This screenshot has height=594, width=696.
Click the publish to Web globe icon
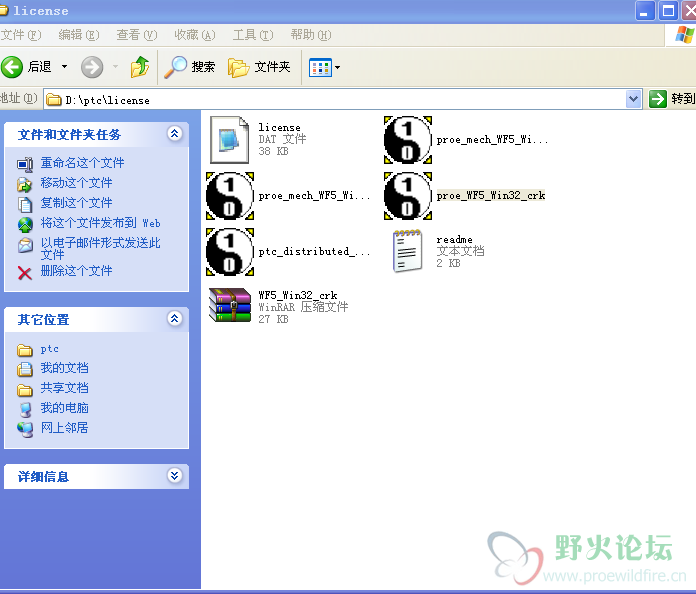[25, 225]
